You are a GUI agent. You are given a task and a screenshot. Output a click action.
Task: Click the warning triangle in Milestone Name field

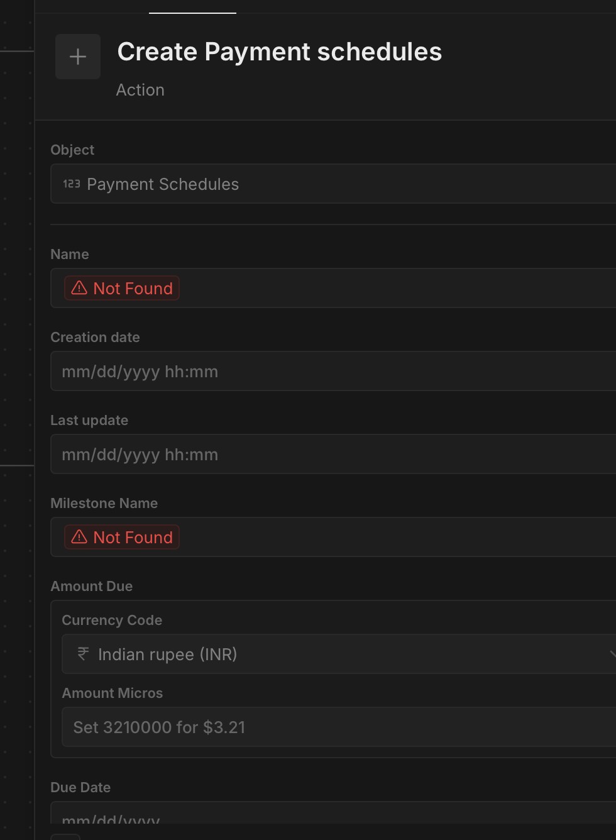pyautogui.click(x=79, y=537)
